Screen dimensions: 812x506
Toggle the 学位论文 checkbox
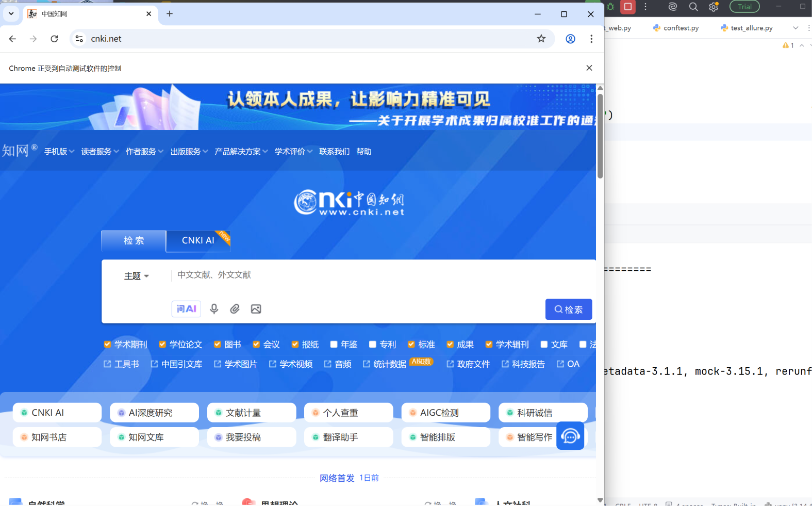(162, 345)
